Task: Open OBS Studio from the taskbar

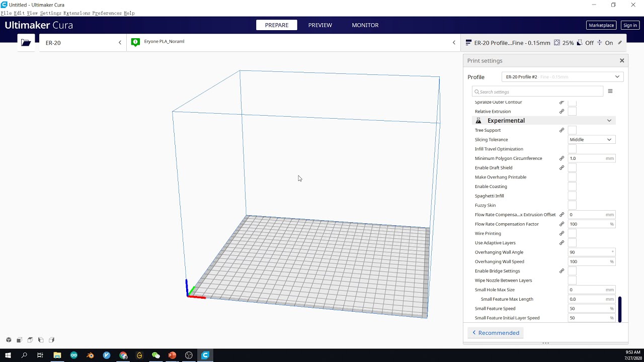Action: 189,355
